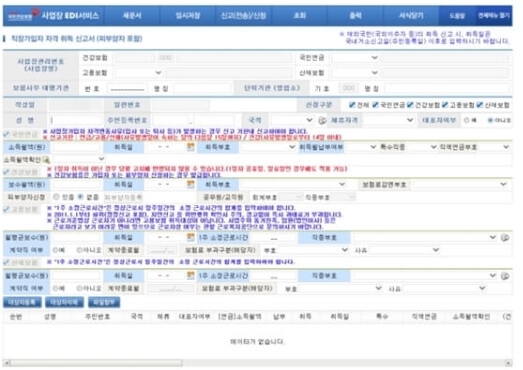Open the 산재보험 사업장관리번호 dropdown
The height and width of the screenshot is (370, 523).
point(356,72)
